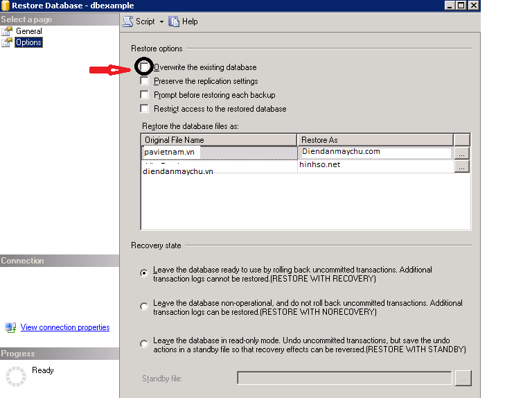
Task: Browse path for the Diendanmaychu.com row
Action: pyautogui.click(x=461, y=153)
